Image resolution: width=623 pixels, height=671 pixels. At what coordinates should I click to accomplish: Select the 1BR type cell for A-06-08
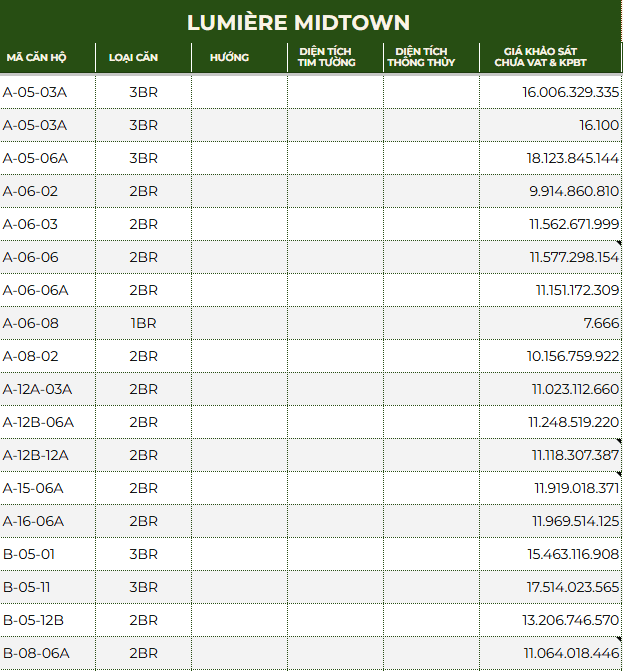[x=143, y=324]
